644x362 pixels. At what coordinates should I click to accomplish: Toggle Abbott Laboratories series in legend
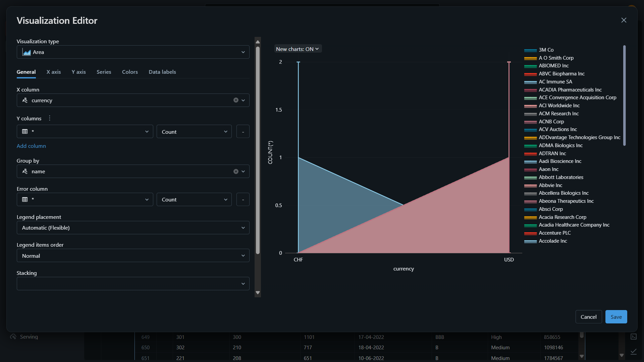pyautogui.click(x=561, y=177)
